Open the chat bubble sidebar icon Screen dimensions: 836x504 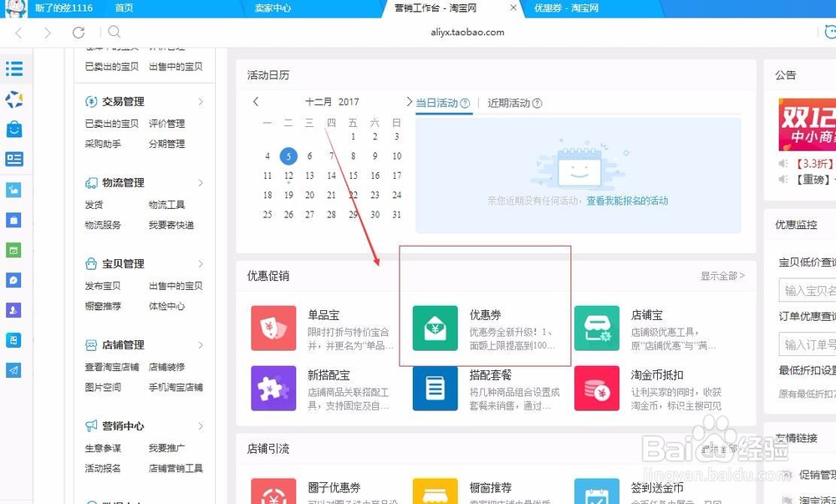(x=14, y=280)
